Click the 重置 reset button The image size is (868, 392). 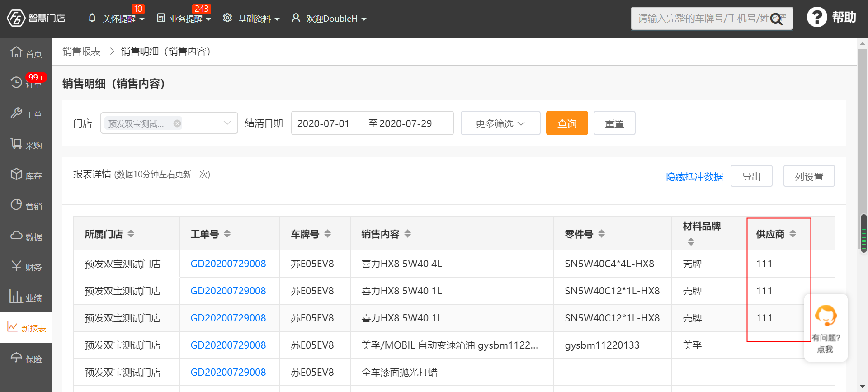click(x=614, y=123)
